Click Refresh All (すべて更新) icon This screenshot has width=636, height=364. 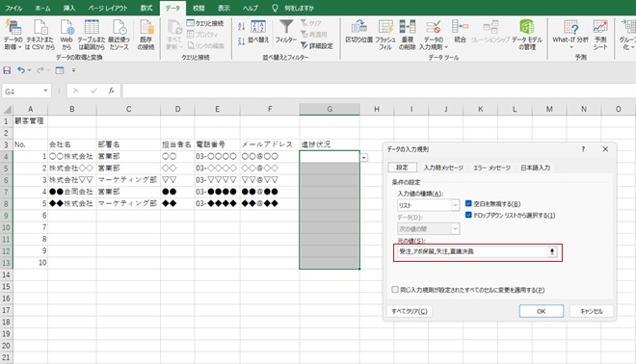tap(174, 35)
